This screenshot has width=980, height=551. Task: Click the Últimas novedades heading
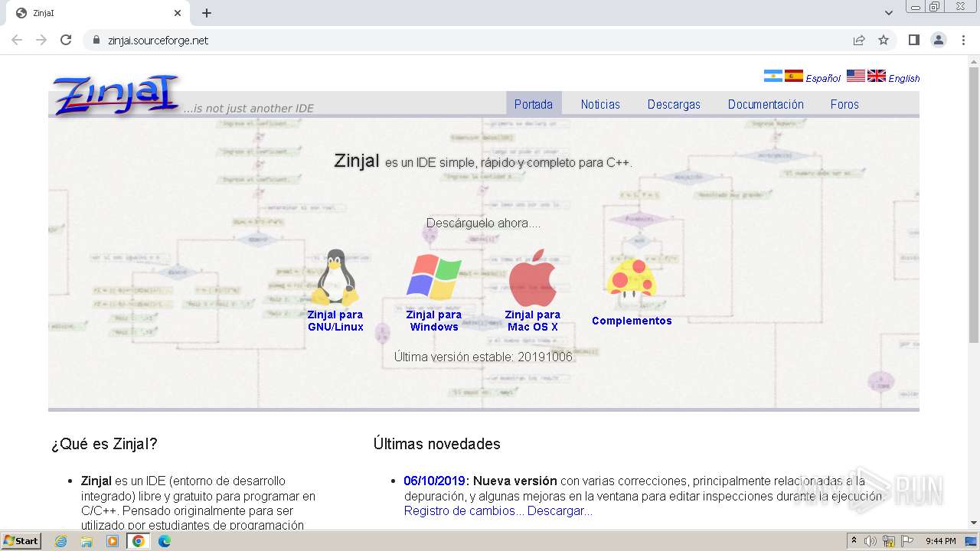[x=437, y=444]
